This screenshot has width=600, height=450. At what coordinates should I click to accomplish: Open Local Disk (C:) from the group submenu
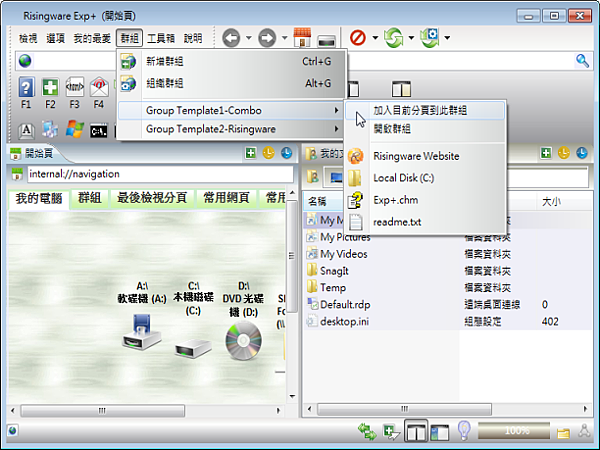click(x=425, y=178)
